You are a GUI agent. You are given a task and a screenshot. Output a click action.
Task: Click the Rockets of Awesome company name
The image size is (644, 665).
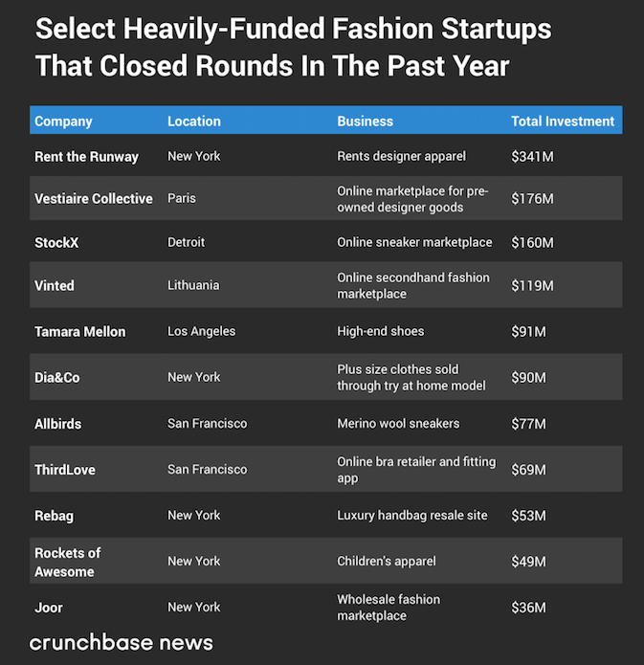pyautogui.click(x=67, y=562)
